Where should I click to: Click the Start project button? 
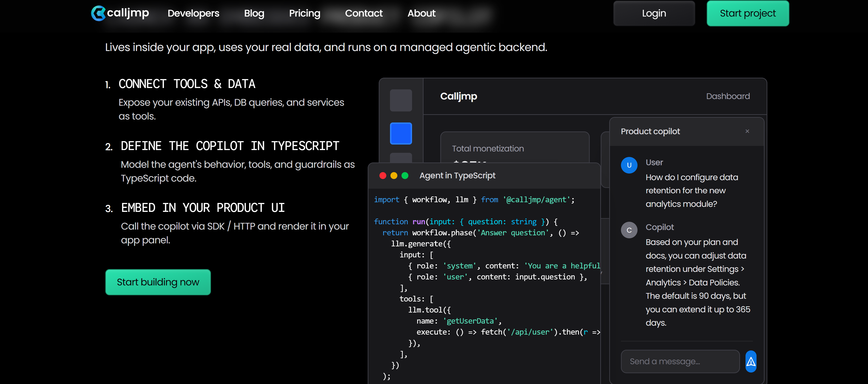click(747, 13)
